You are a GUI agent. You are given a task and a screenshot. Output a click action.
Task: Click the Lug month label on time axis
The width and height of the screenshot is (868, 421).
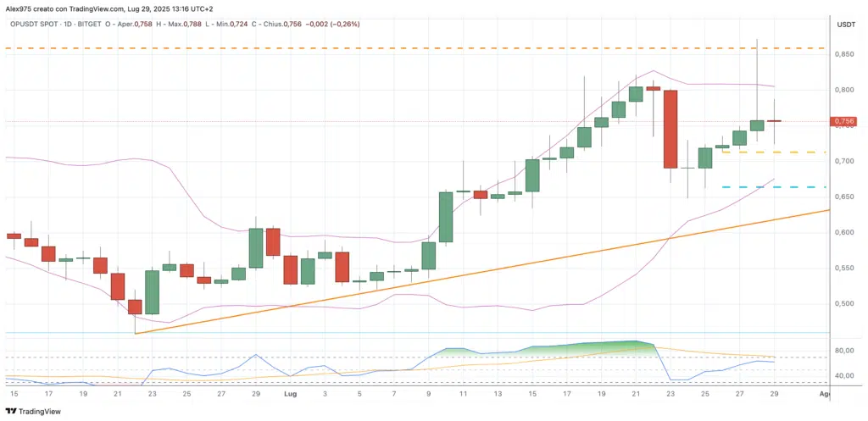(x=290, y=394)
